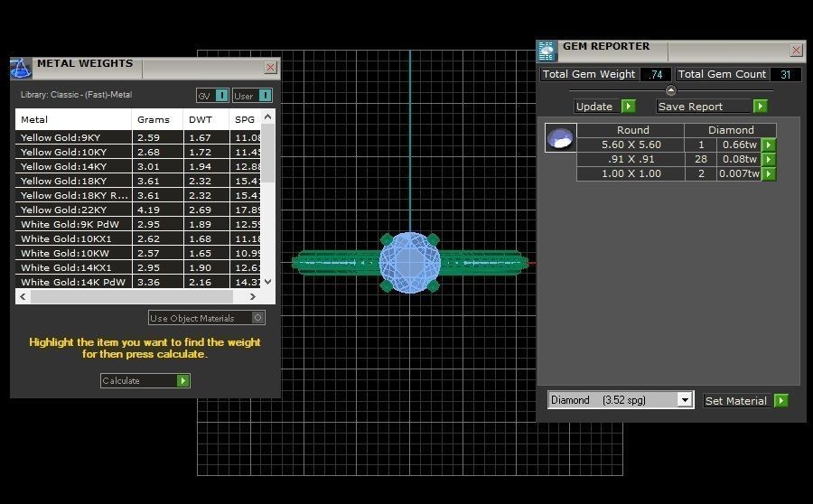Click Set Material button
Image resolution: width=813 pixels, height=504 pixels.
point(745,400)
